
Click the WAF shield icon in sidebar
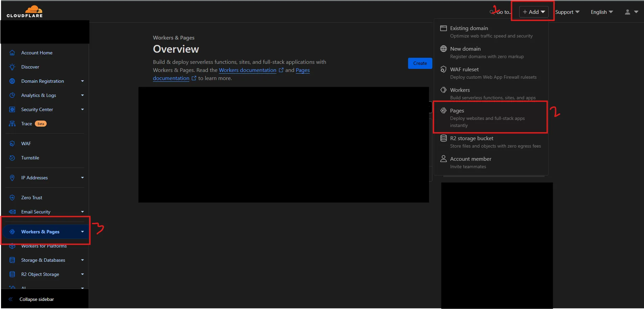click(12, 144)
